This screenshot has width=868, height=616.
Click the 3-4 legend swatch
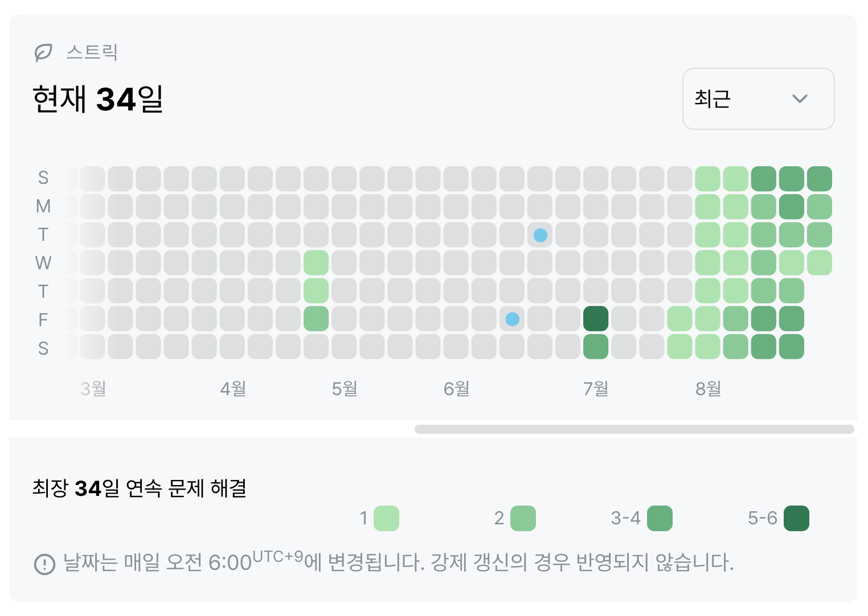pos(660,518)
